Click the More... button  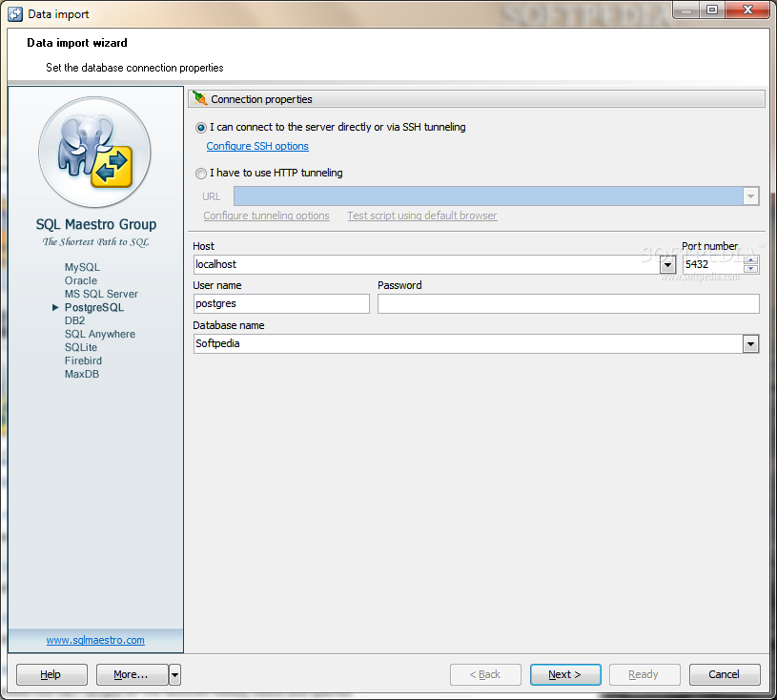pos(132,674)
